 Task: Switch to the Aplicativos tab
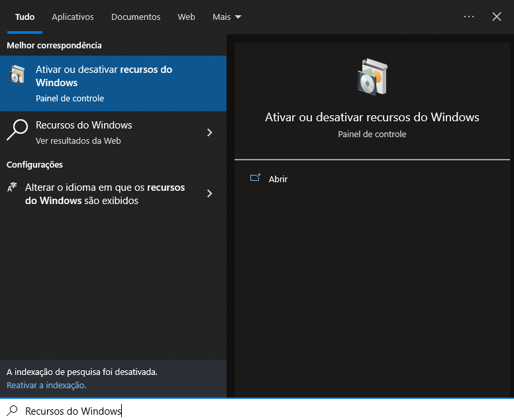[73, 17]
